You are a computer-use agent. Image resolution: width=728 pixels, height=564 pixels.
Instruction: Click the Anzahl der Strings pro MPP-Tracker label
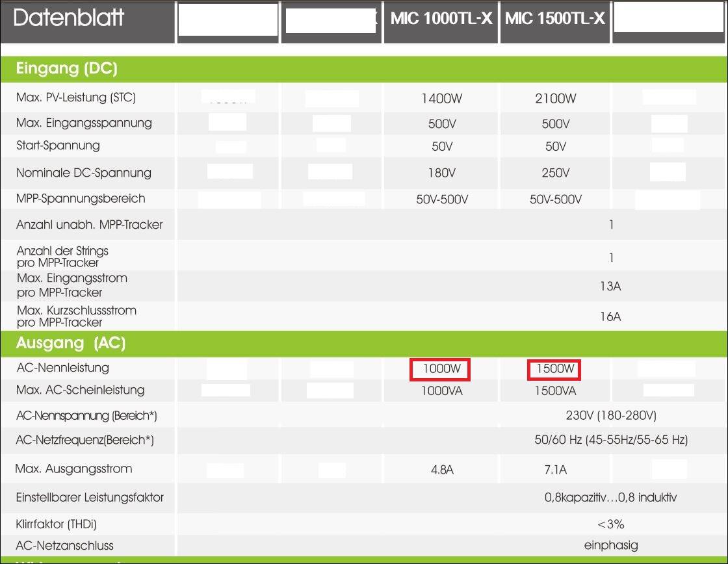(62, 257)
